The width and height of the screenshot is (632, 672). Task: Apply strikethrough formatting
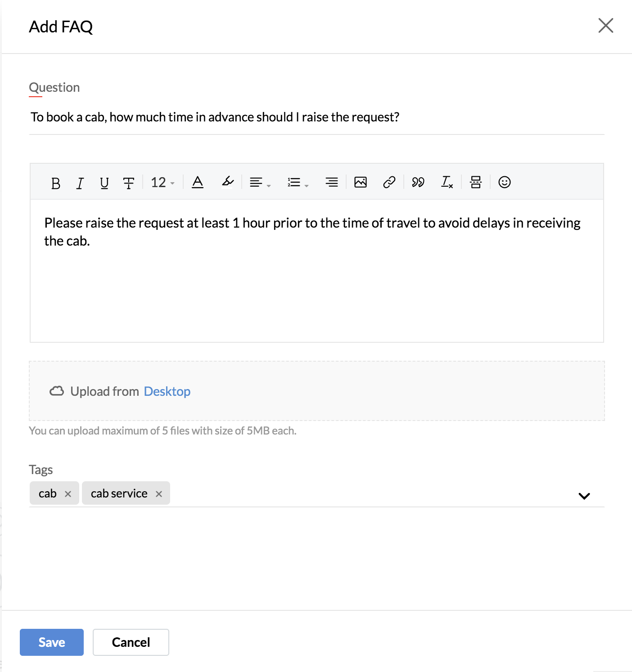click(x=129, y=183)
